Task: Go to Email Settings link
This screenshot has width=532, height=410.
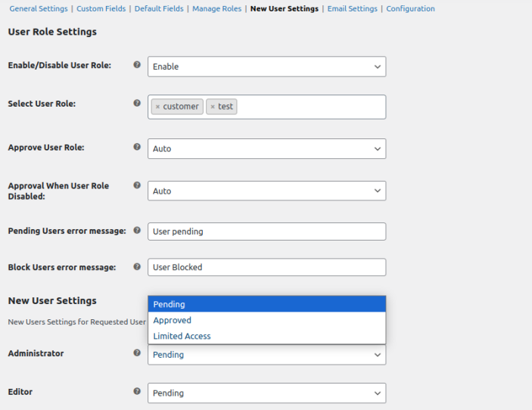Action: pyautogui.click(x=352, y=9)
